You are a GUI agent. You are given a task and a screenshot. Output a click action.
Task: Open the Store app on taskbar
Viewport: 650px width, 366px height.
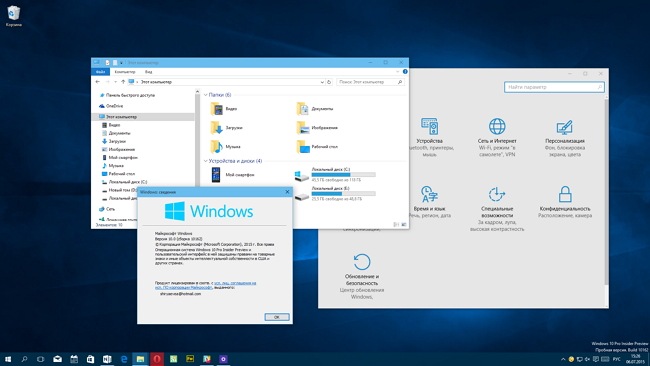90,359
